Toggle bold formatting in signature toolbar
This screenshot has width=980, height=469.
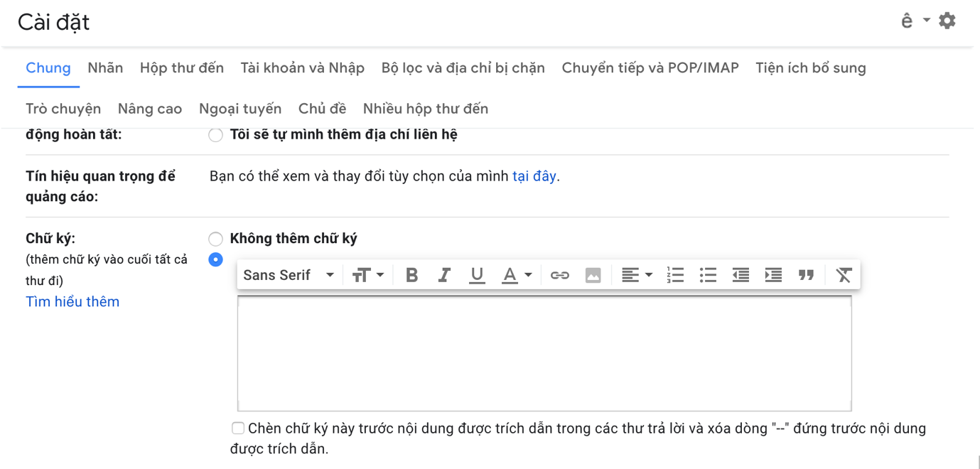point(411,275)
